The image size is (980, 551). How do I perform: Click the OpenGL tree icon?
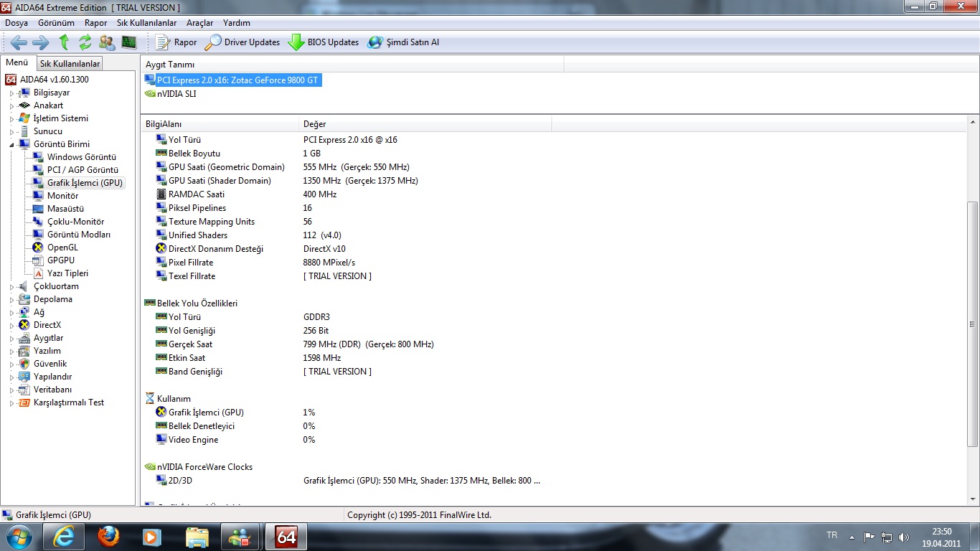(39, 248)
